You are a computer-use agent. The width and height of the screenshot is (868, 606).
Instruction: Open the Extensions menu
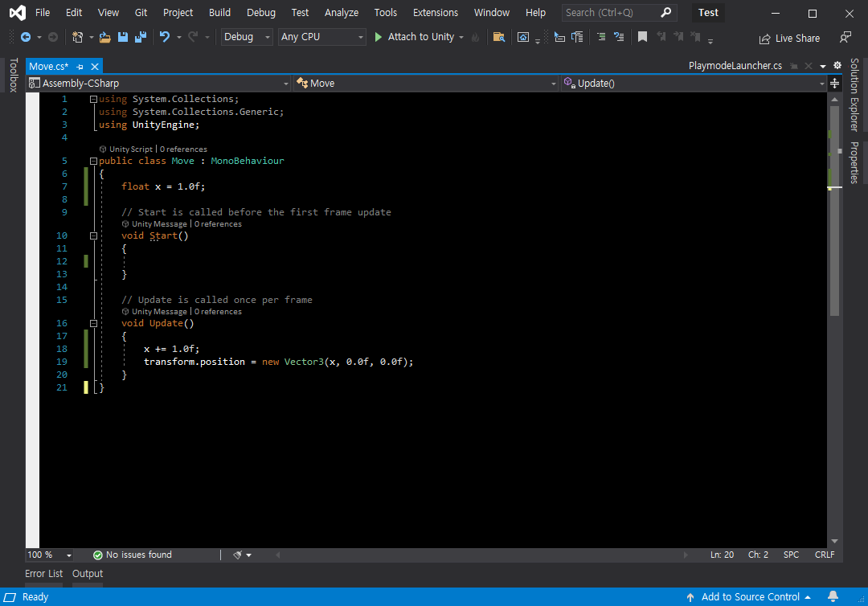pyautogui.click(x=436, y=12)
